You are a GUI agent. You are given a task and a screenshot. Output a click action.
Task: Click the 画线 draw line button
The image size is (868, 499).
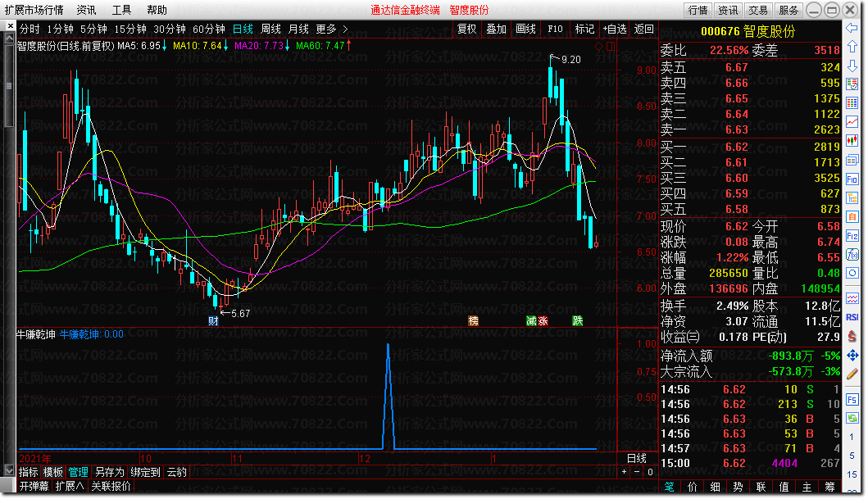(x=526, y=29)
